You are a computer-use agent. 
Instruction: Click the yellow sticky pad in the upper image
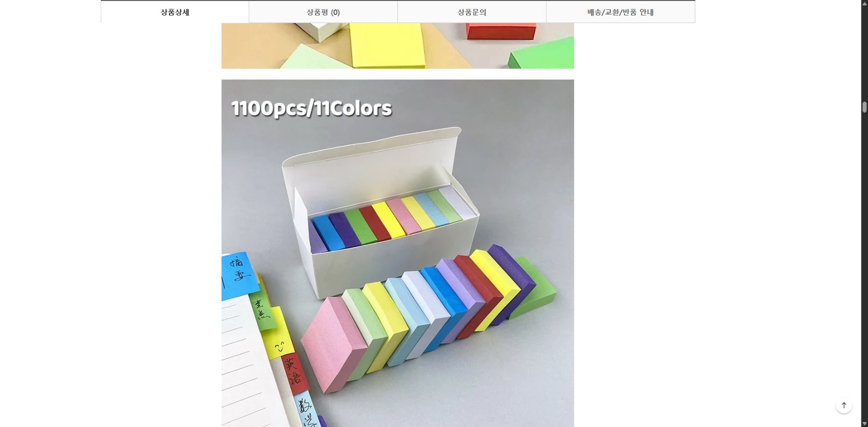click(x=387, y=45)
